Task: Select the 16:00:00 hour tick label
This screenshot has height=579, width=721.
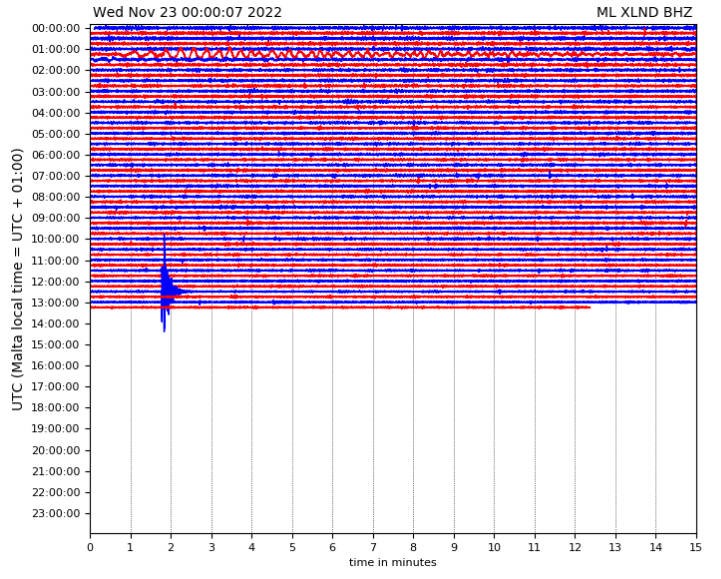Action: [x=56, y=366]
